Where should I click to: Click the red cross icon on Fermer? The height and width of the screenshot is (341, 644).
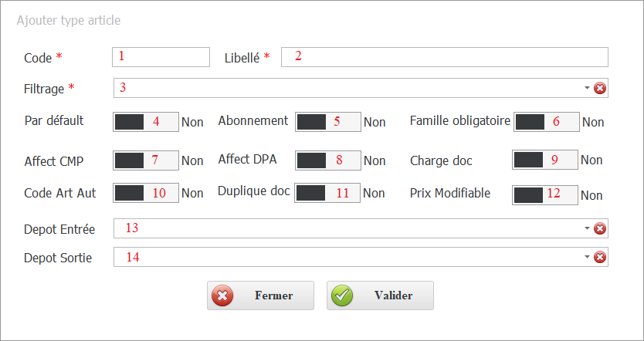pos(222,295)
